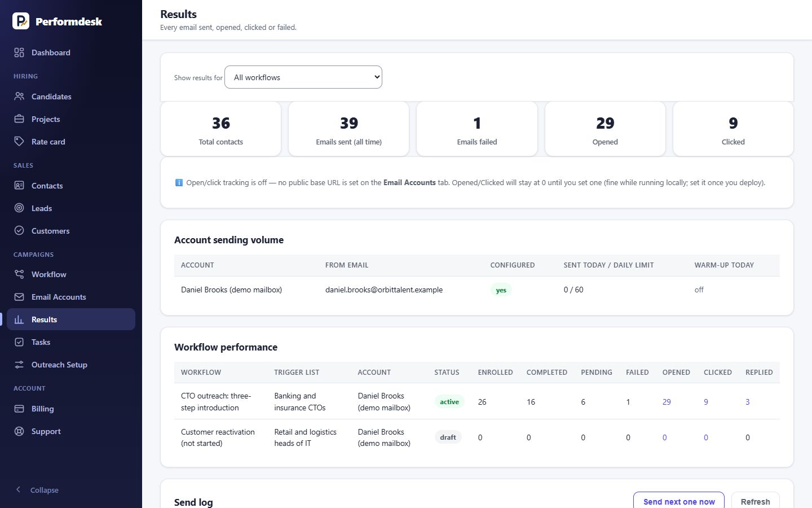This screenshot has height=508, width=812.
Task: Click the blue info icon in tracking notice
Action: 179,182
